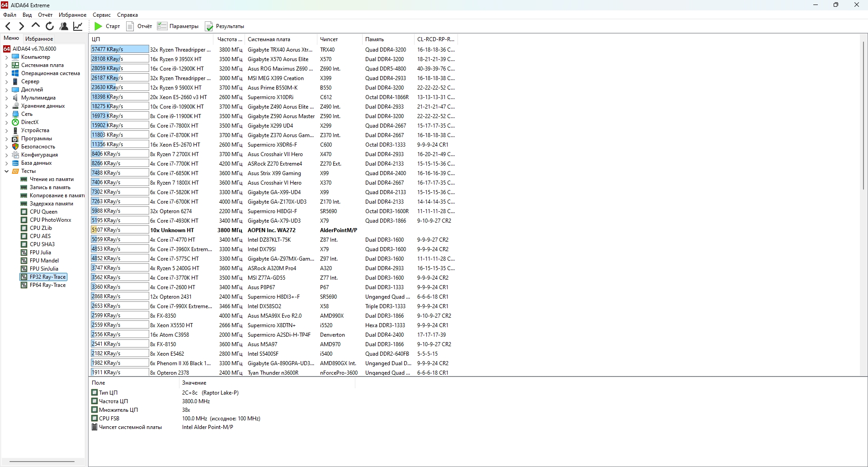This screenshot has height=467, width=868.
Task: Select the FPU Julia test icon
Action: (x=24, y=253)
